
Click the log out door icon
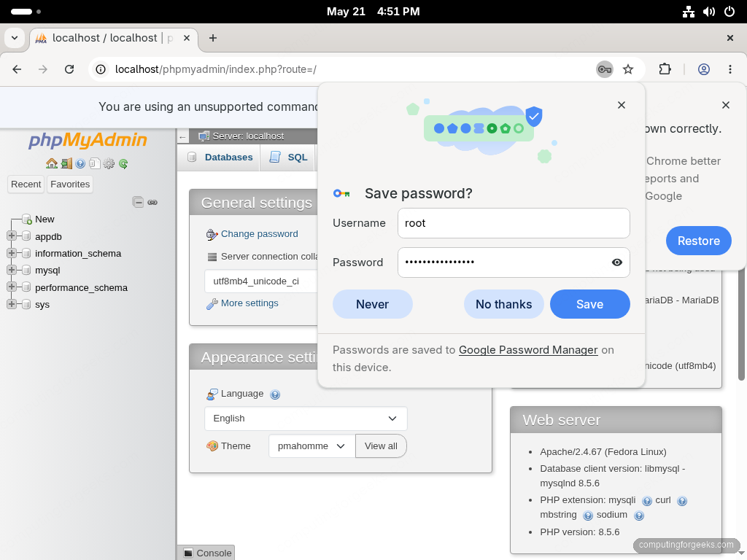(x=66, y=164)
